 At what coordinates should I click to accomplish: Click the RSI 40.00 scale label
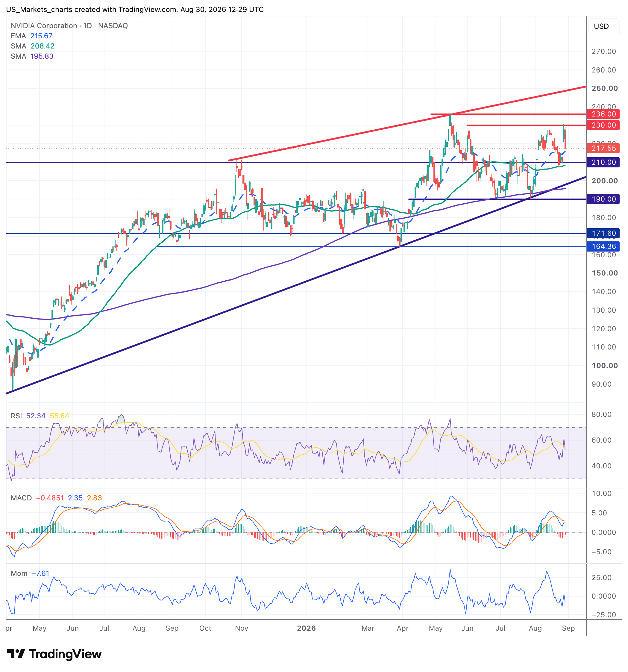tap(602, 466)
